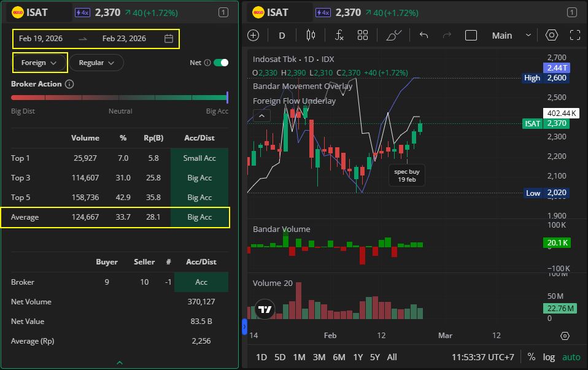
Task: Click the Broker row Acc cell
Action: 201,282
